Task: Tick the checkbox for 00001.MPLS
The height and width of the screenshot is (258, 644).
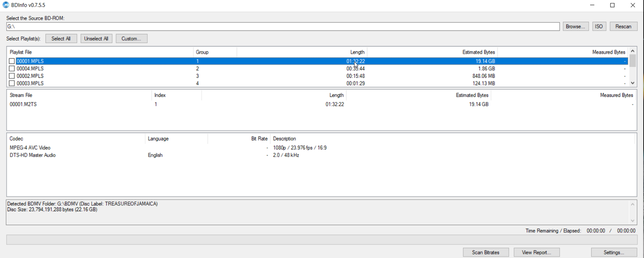Action: (x=12, y=61)
